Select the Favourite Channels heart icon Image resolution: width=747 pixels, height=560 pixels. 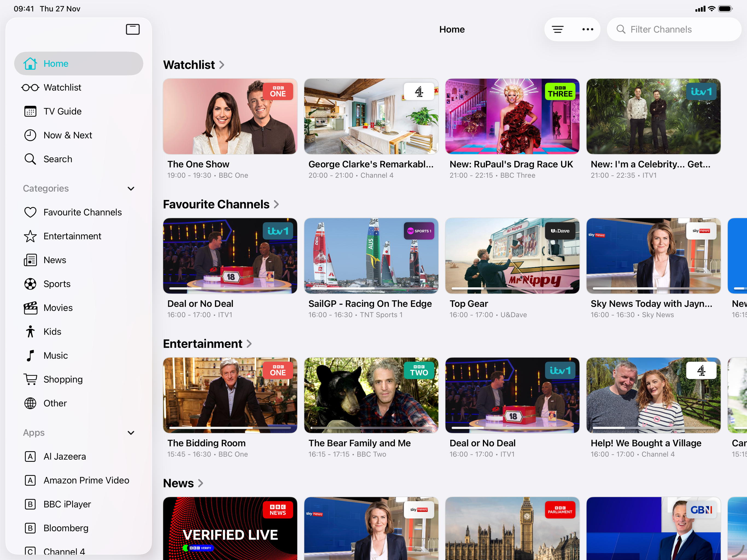pyautogui.click(x=30, y=212)
